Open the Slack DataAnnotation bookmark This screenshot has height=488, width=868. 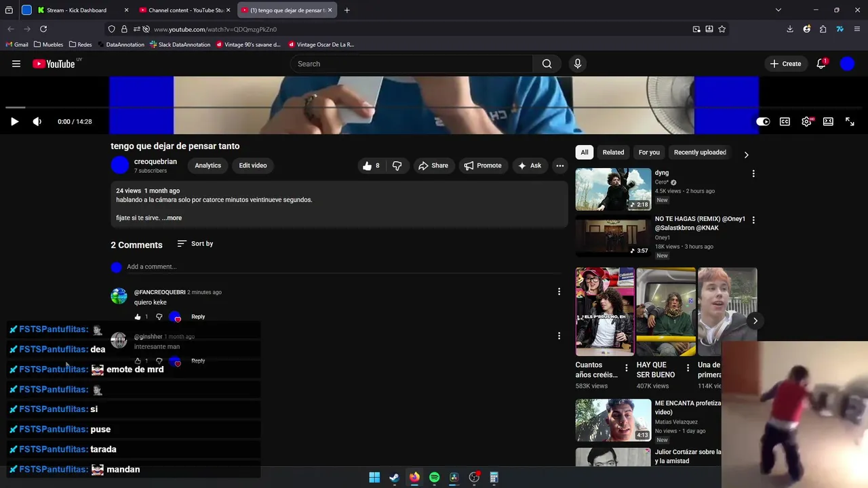[180, 45]
